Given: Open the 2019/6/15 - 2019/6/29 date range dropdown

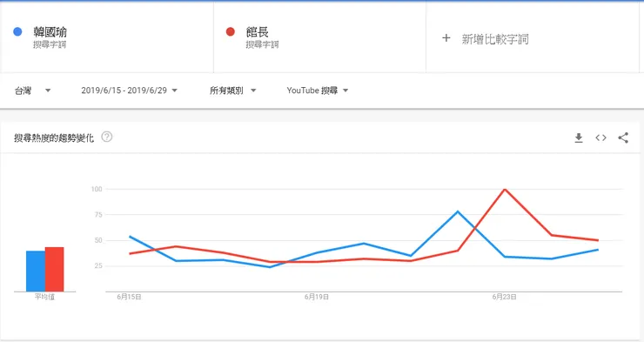Looking at the screenshot, I should 129,91.
